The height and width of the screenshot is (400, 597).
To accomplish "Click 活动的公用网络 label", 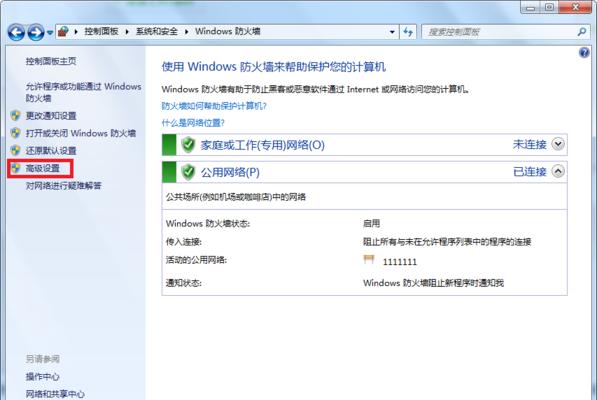I will [x=196, y=260].
